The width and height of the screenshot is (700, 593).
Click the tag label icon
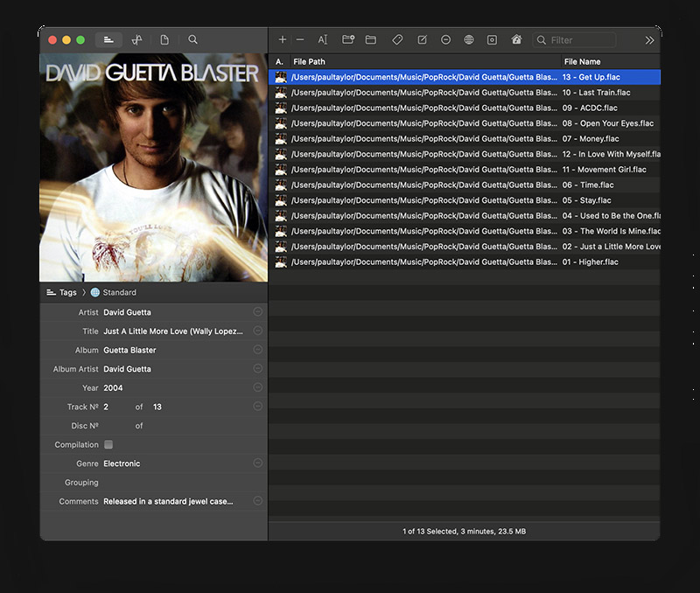tap(397, 39)
